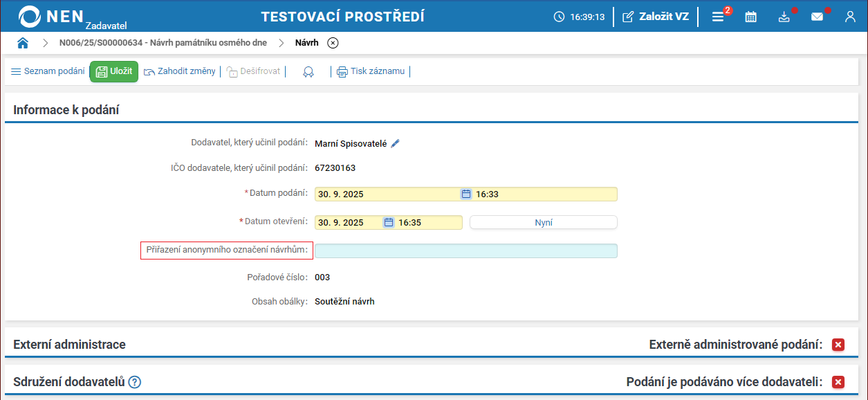
Task: Open the downloads icon in header
Action: 784,17
